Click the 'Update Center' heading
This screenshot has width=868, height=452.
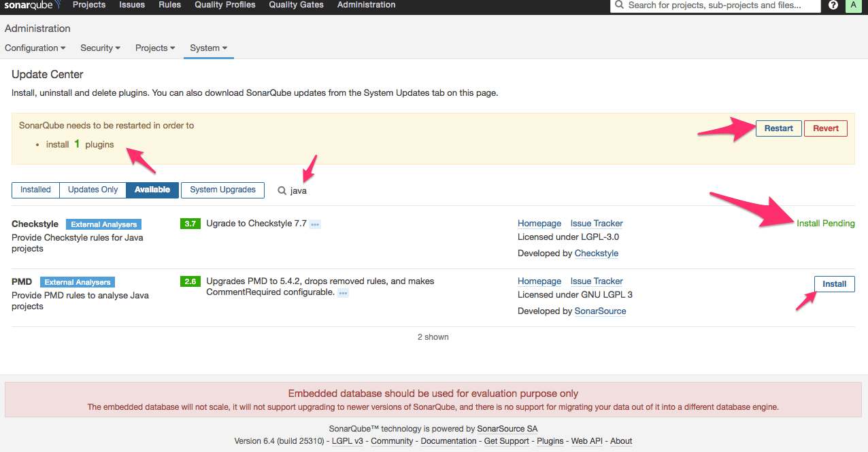(x=48, y=74)
